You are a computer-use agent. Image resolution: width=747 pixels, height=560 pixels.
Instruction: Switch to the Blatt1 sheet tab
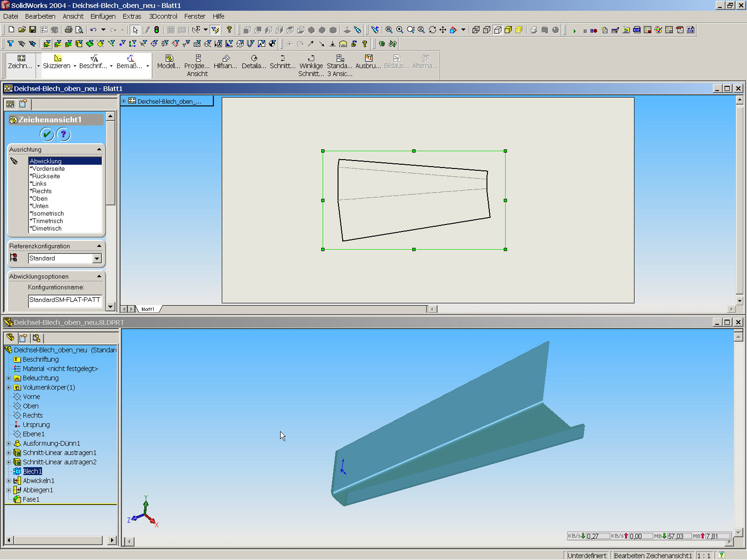(148, 309)
